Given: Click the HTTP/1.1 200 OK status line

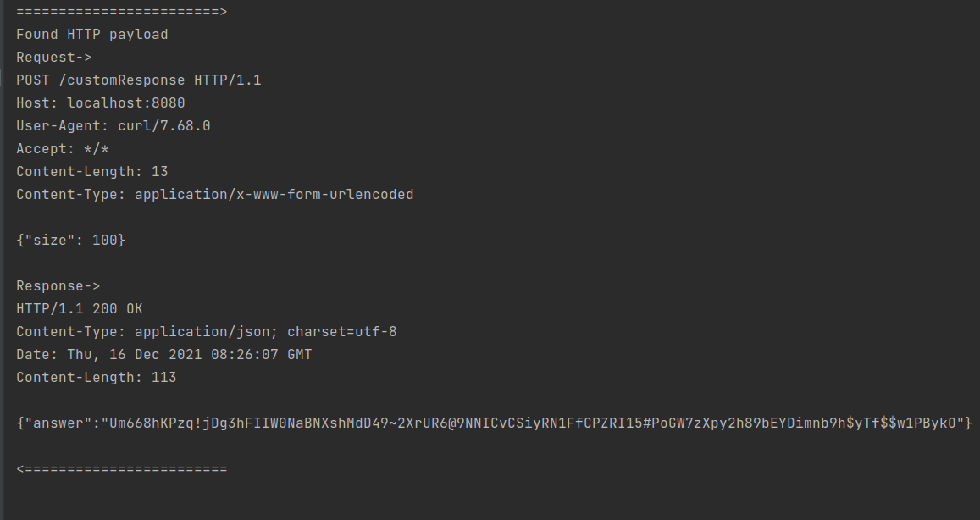Looking at the screenshot, I should click(x=80, y=309).
